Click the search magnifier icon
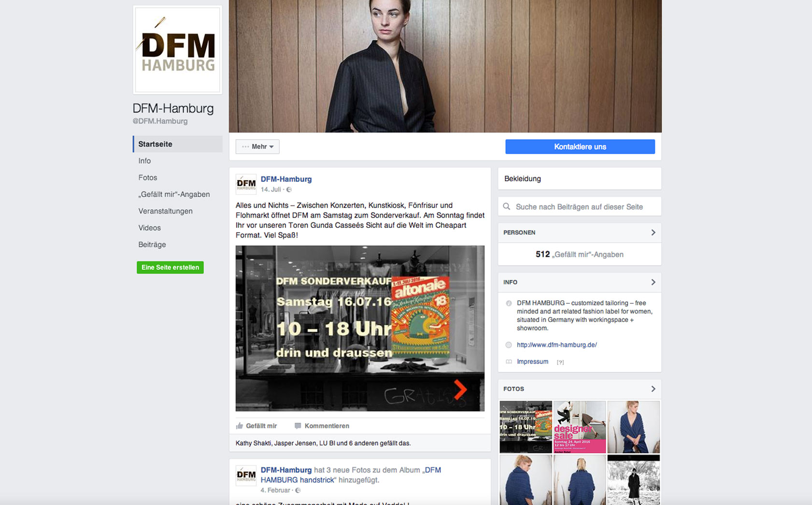The height and width of the screenshot is (505, 812). tap(507, 207)
